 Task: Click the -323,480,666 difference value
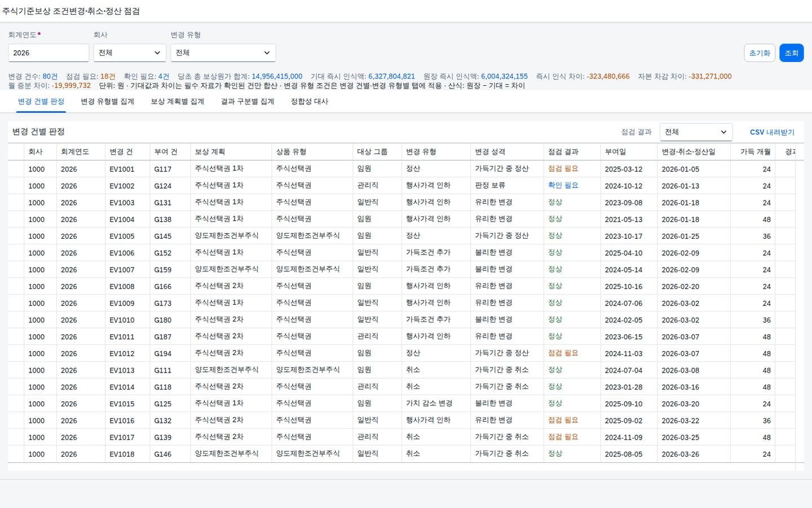[608, 76]
